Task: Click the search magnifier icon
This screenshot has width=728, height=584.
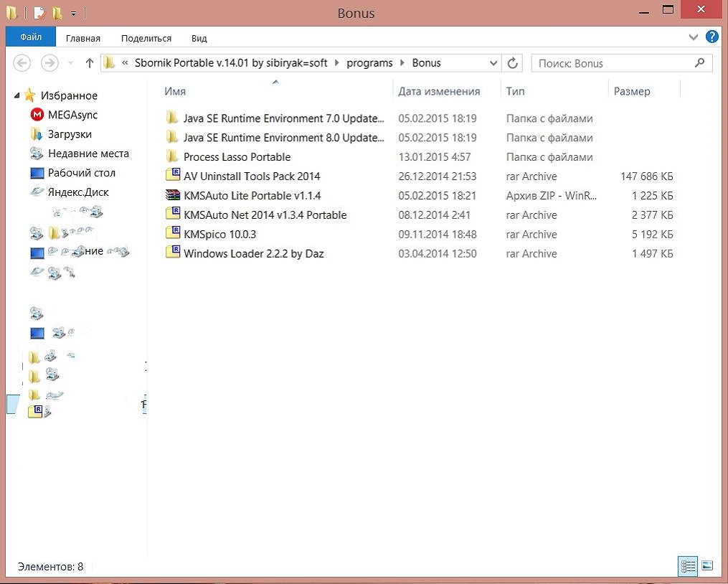Action: 700,62
